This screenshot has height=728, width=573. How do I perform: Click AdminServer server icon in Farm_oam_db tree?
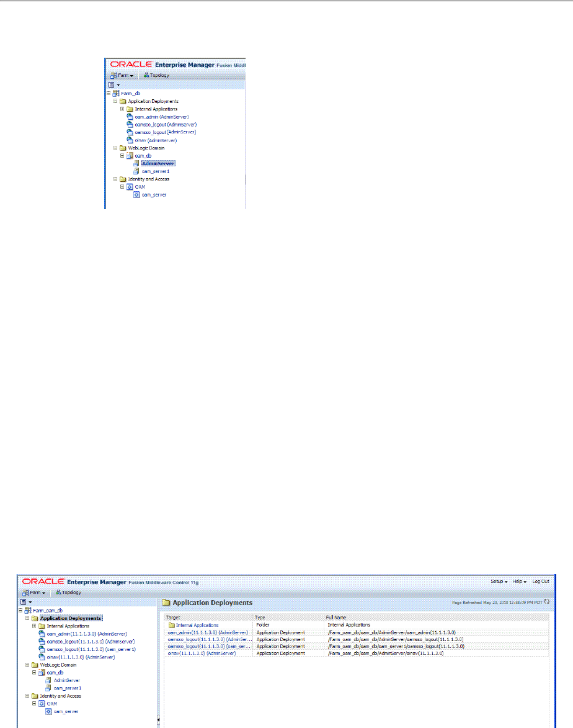click(x=48, y=680)
